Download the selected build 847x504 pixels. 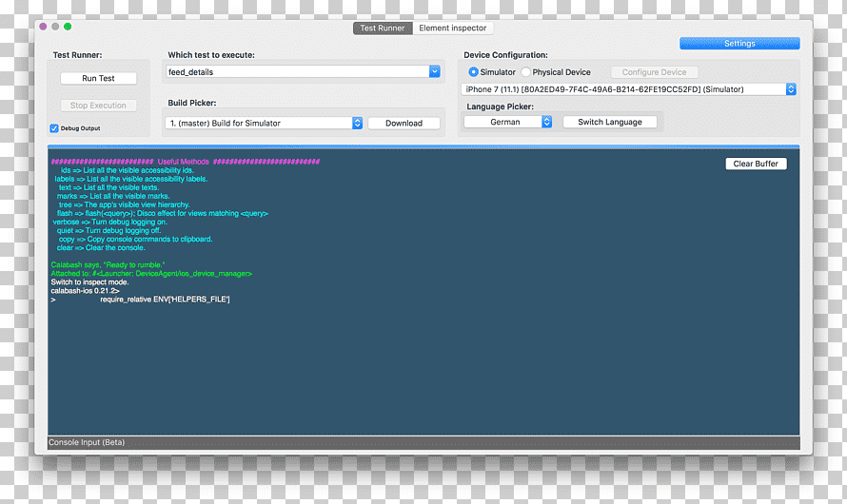pyautogui.click(x=404, y=123)
